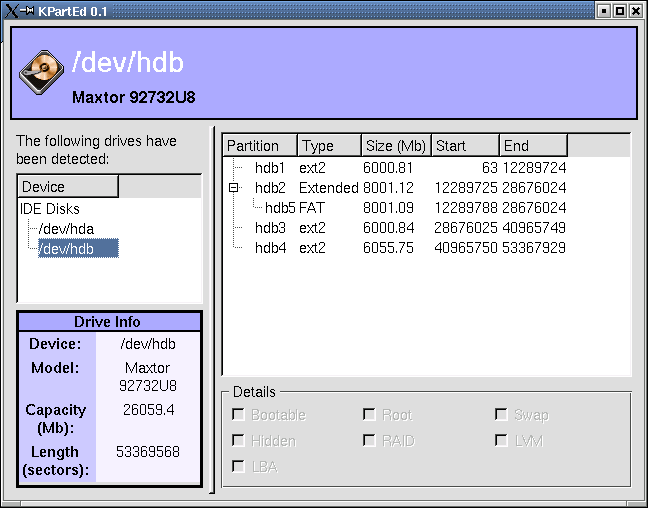Sort by the Type column header
Image resolution: width=648 pixels, height=508 pixels.
(x=329, y=145)
